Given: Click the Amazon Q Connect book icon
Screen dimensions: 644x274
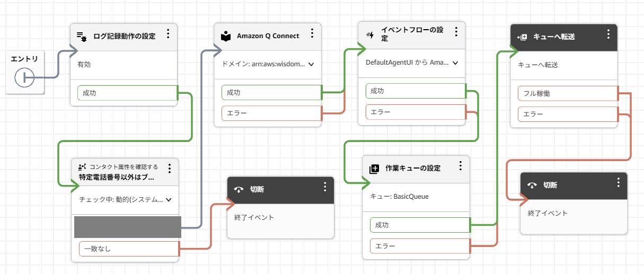Looking at the screenshot, I should [226, 36].
